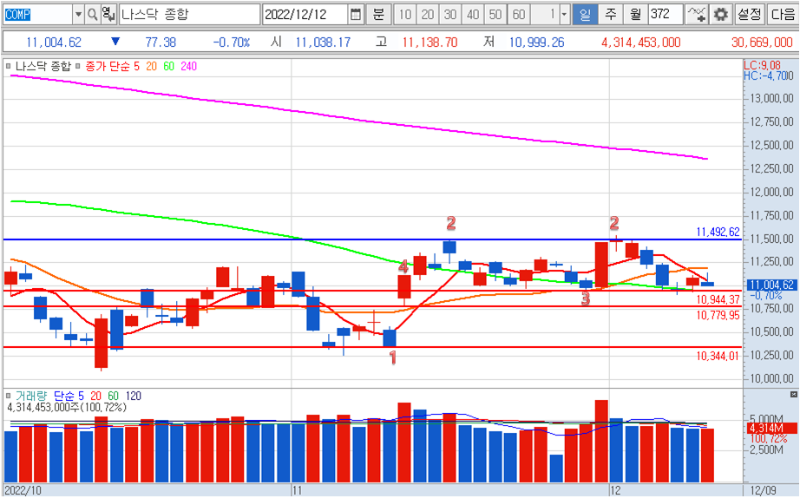Click the LC:9.08 indicator text
The height and width of the screenshot is (497, 800).
pos(762,65)
